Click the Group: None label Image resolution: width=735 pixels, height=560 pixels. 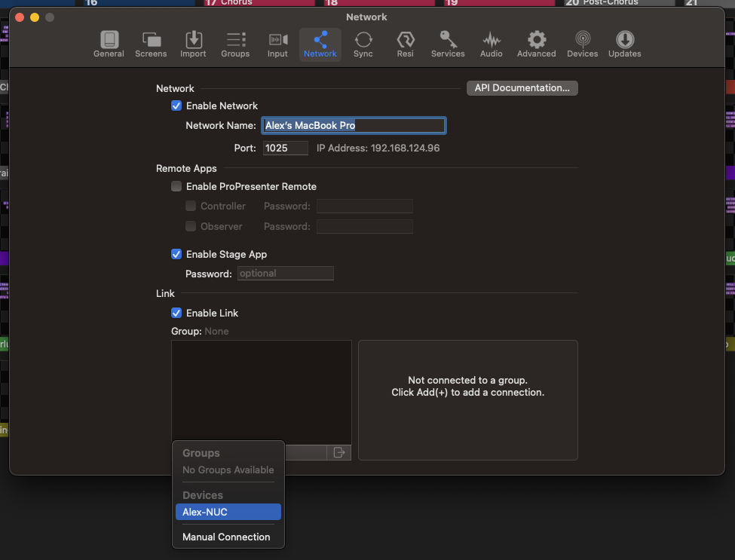tap(200, 332)
